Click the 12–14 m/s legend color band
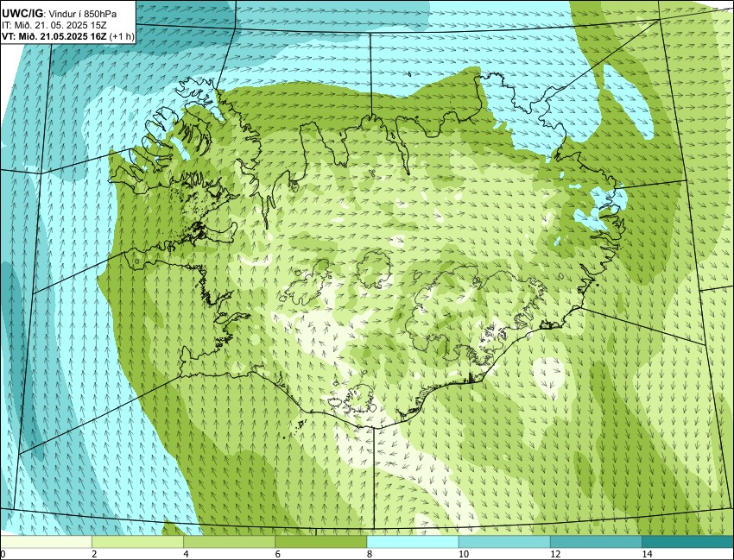The width and height of the screenshot is (734, 560). [597, 542]
